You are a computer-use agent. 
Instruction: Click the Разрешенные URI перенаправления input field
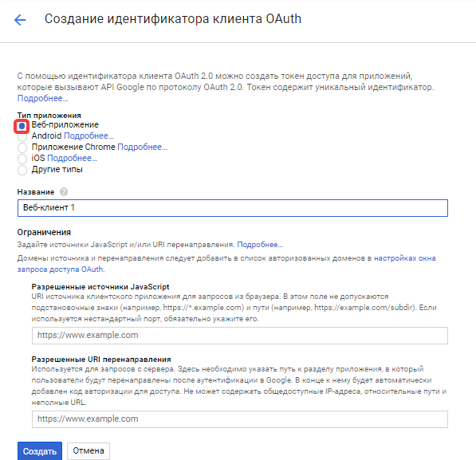(240, 419)
